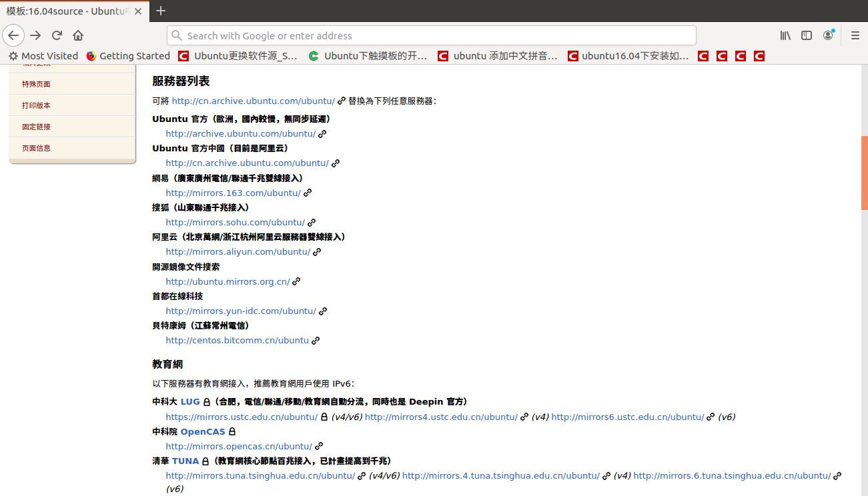Open the browser home page
Screen dimensions: 868x496
(x=78, y=35)
